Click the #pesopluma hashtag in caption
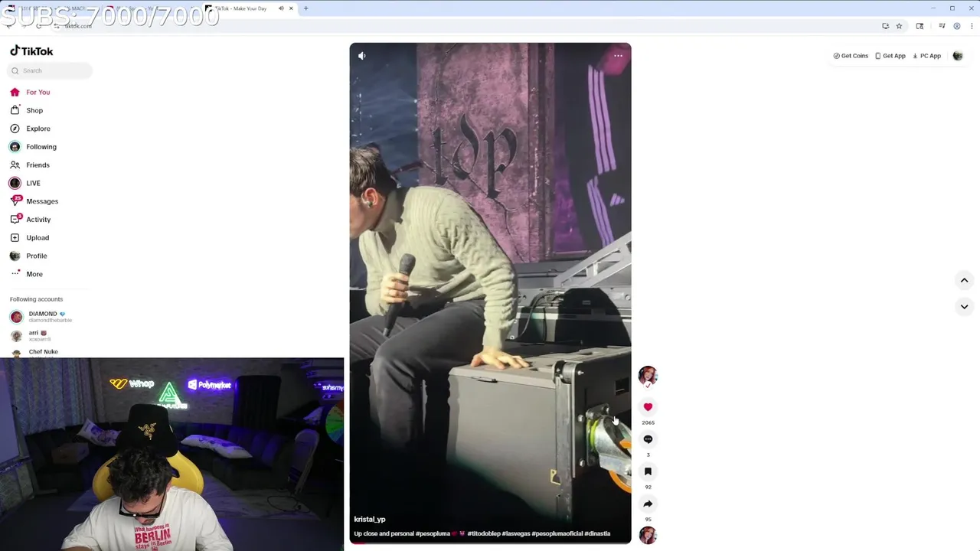980x551 pixels. point(433,533)
